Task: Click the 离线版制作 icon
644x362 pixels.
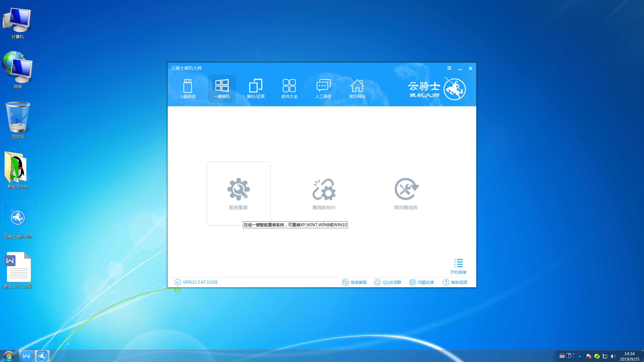Action: [x=324, y=189]
